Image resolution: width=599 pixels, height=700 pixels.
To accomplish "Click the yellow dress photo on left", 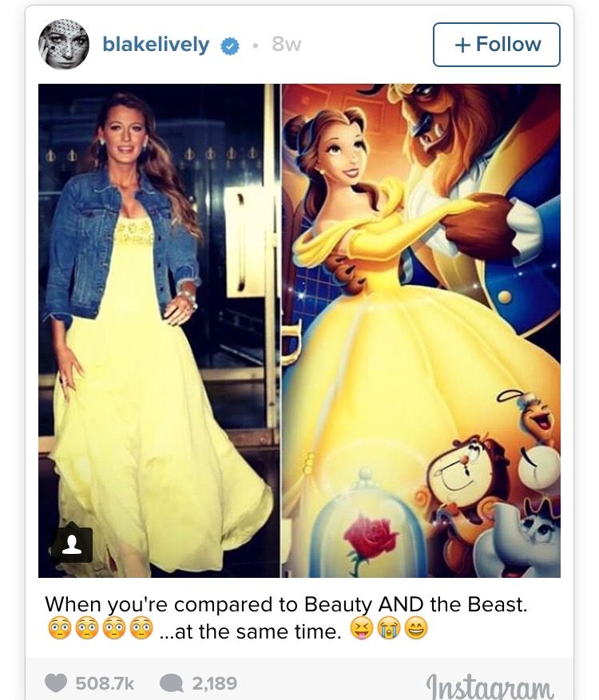I will pyautogui.click(x=159, y=330).
